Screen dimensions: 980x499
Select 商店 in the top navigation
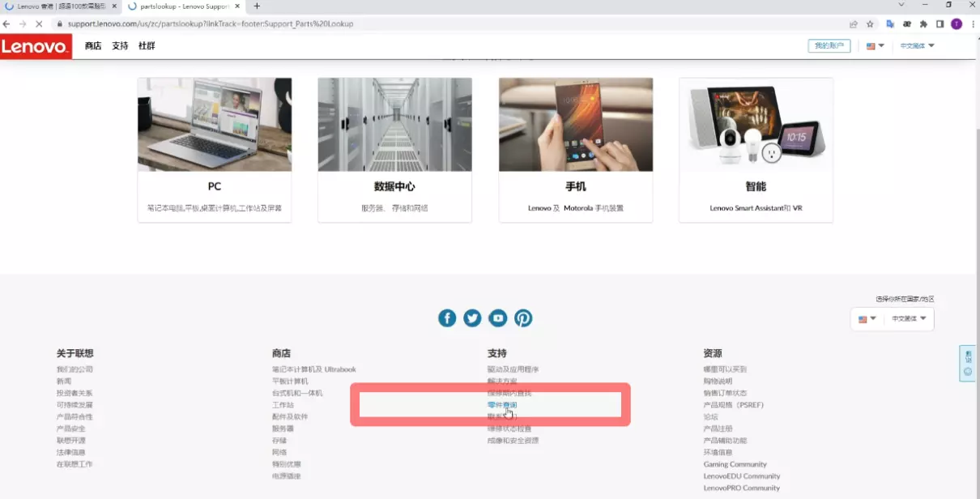[93, 46]
